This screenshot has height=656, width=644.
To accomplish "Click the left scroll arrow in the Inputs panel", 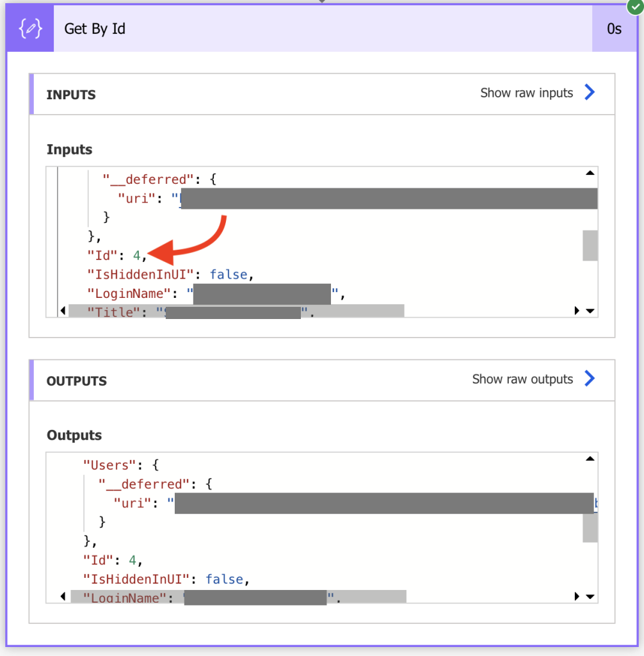I will click(61, 310).
